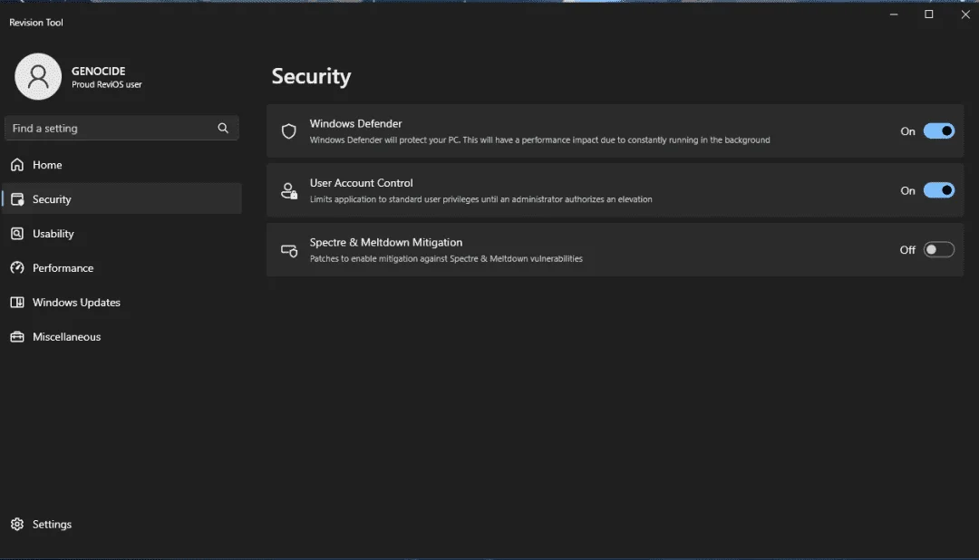Image resolution: width=979 pixels, height=560 pixels.
Task: Click the Windows Defender shield icon
Action: (288, 131)
